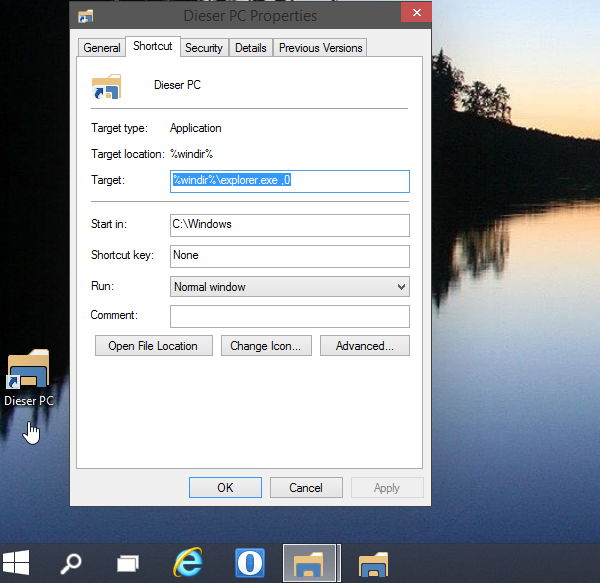600x583 pixels.
Task: Click into the Comment text field
Action: coord(290,317)
